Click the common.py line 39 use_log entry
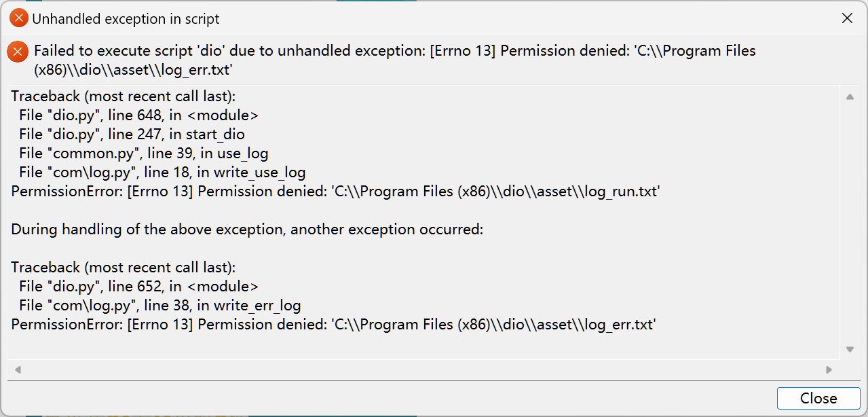Image resolution: width=868 pixels, height=417 pixels. tap(143, 153)
